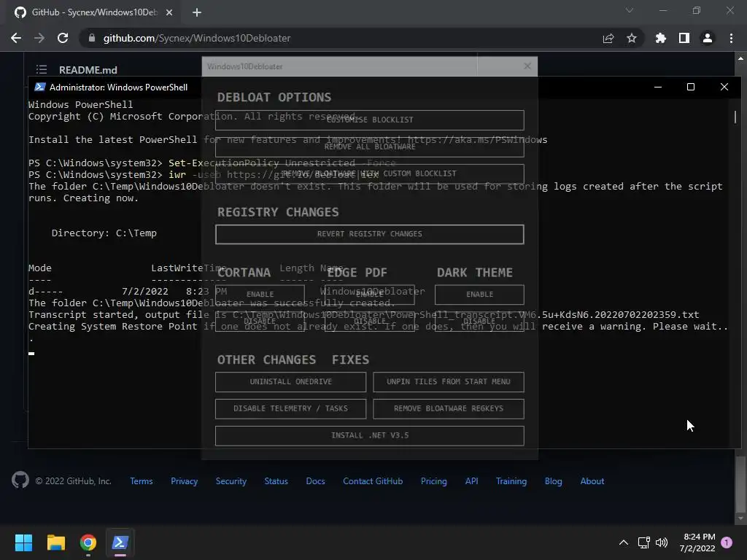Show hidden tray icons chevron
Viewport: 747px width, 560px height.
point(624,542)
